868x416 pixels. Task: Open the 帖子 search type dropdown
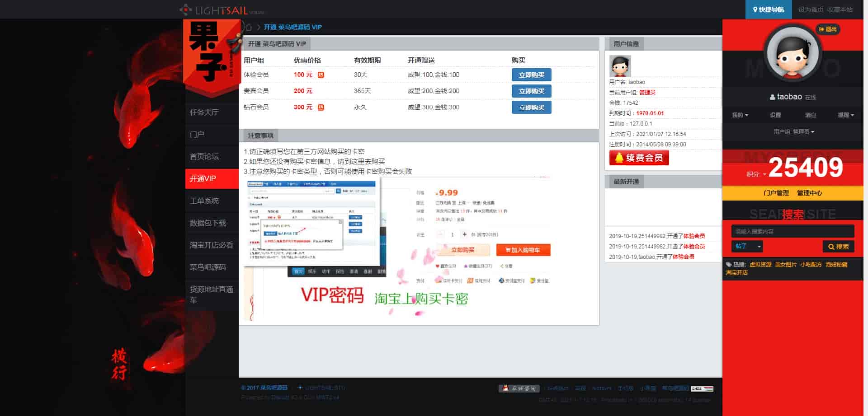tap(747, 246)
